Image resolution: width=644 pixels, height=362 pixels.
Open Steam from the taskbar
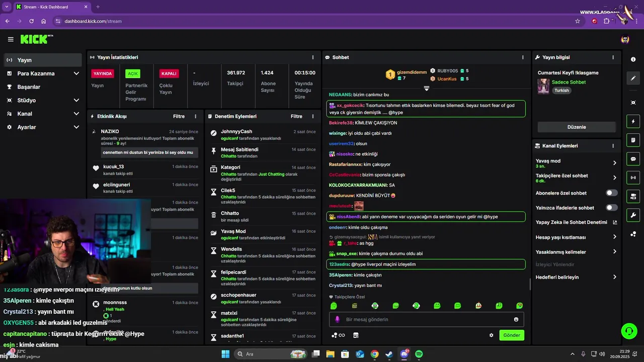pos(389,354)
